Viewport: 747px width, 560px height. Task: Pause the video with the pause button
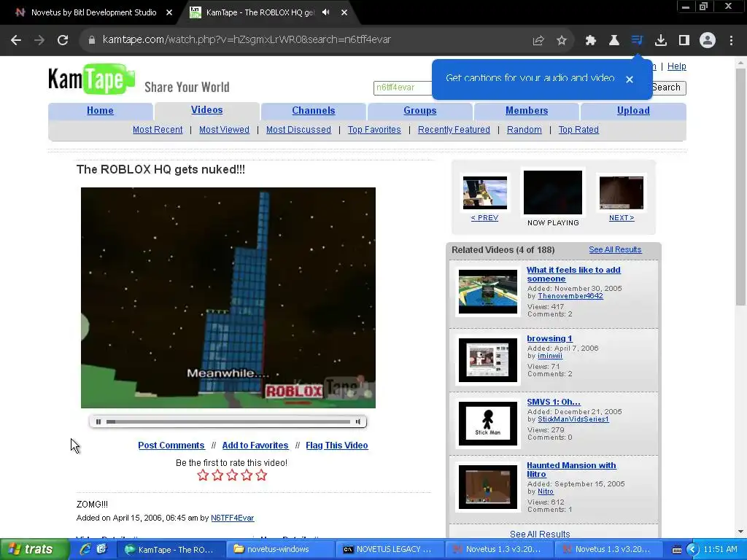(x=98, y=421)
